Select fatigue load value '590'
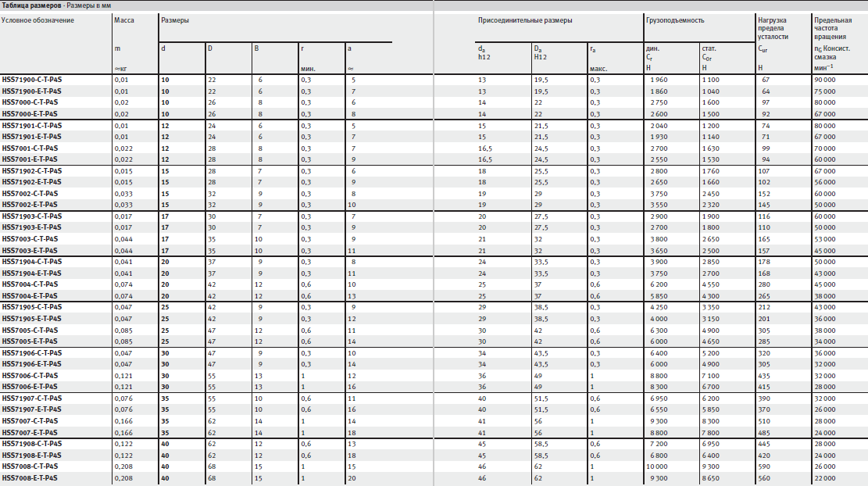 [x=764, y=466]
